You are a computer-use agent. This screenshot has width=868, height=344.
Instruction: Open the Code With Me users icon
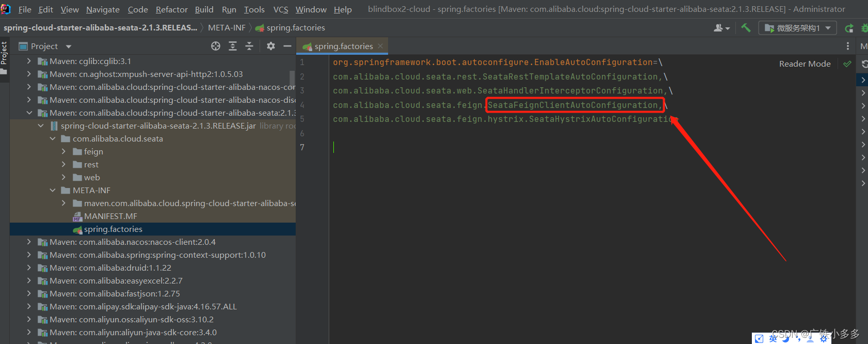[721, 28]
